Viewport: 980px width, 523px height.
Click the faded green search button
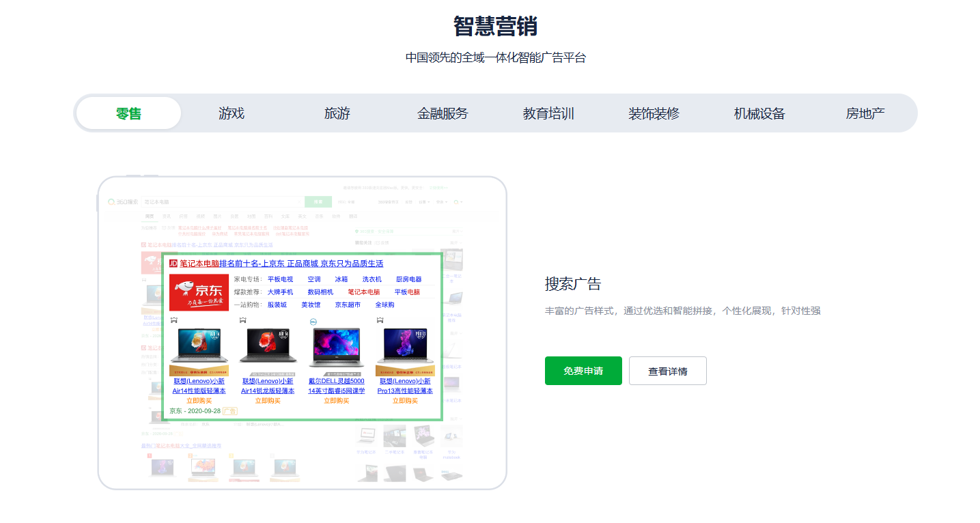click(x=318, y=202)
